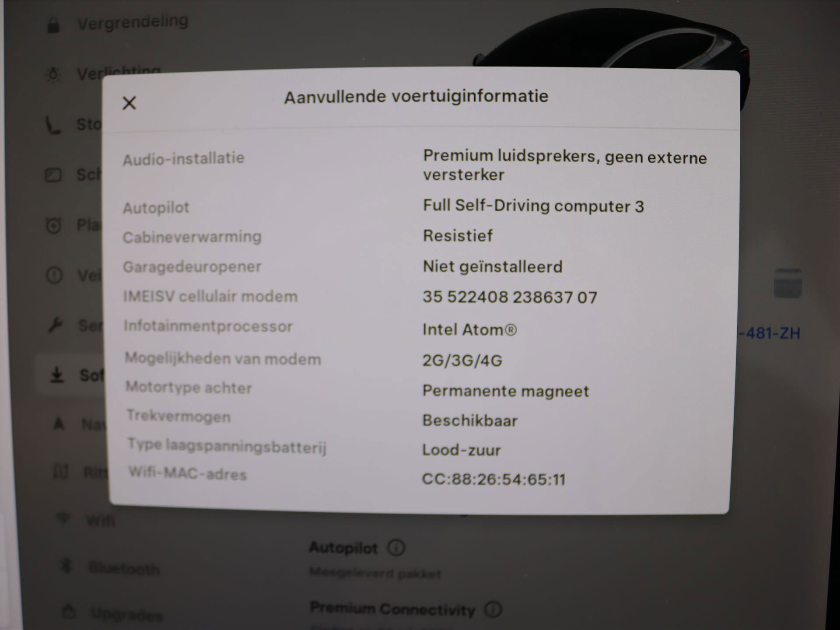Click the blue link ending in -481-ZH
Image resolution: width=840 pixels, height=630 pixels.
770,333
